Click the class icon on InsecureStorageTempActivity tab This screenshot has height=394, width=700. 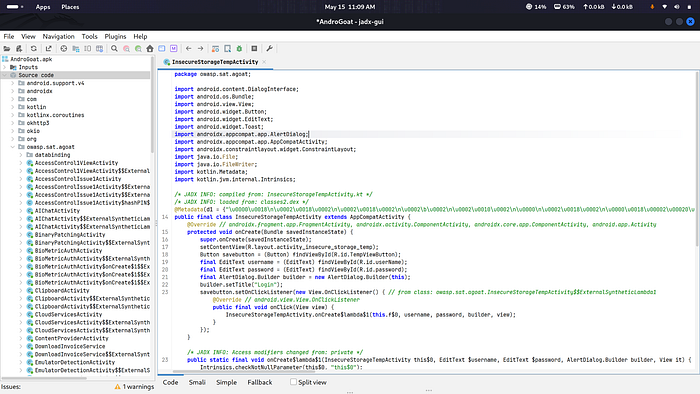(167, 62)
